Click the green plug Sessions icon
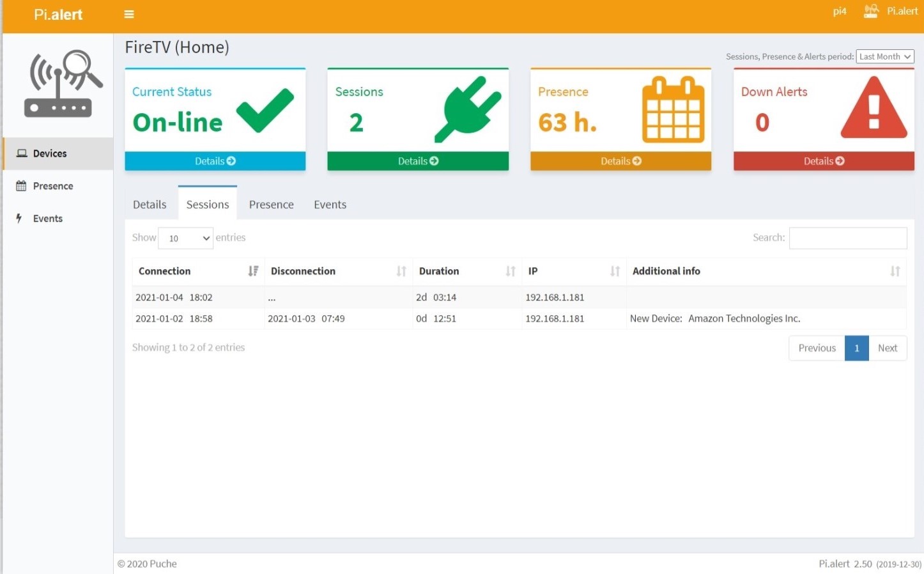This screenshot has width=924, height=574. (x=468, y=109)
